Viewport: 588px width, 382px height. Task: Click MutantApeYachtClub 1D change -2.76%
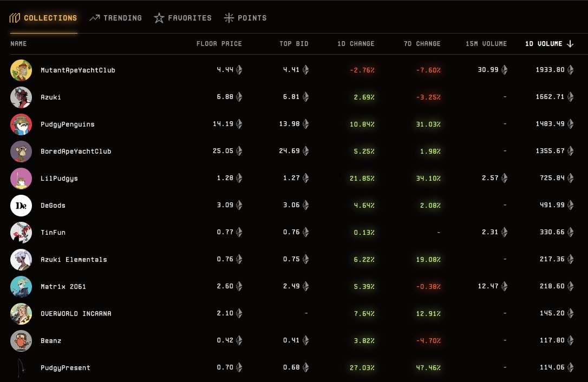click(x=362, y=70)
